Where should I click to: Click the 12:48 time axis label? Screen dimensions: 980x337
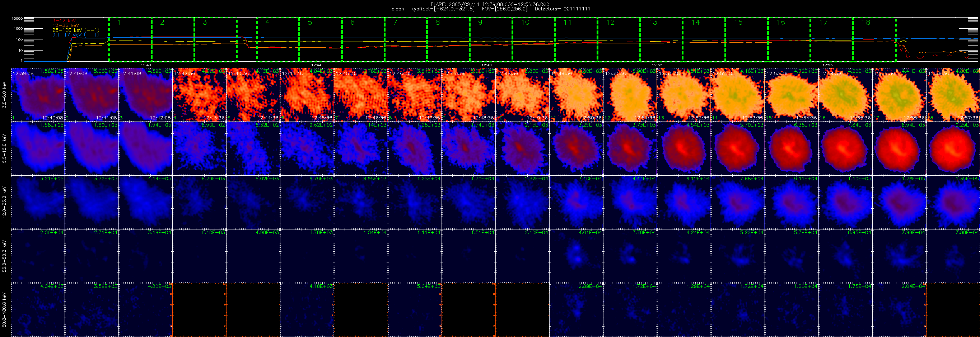coord(486,65)
